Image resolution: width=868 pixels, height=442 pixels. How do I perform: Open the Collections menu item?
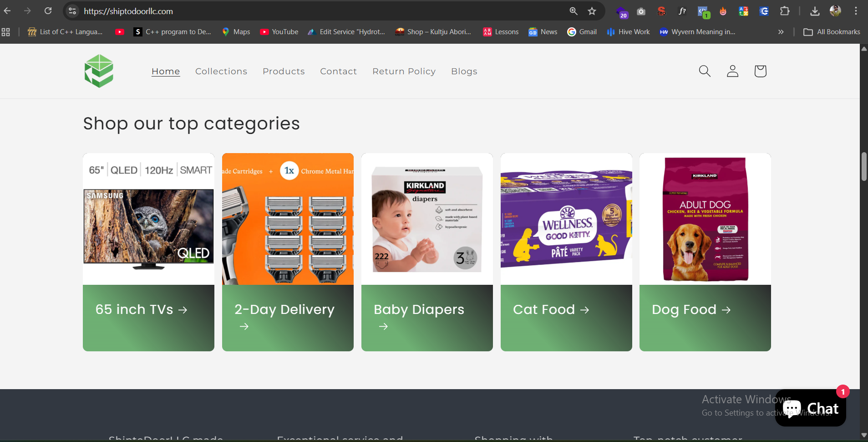click(x=221, y=72)
